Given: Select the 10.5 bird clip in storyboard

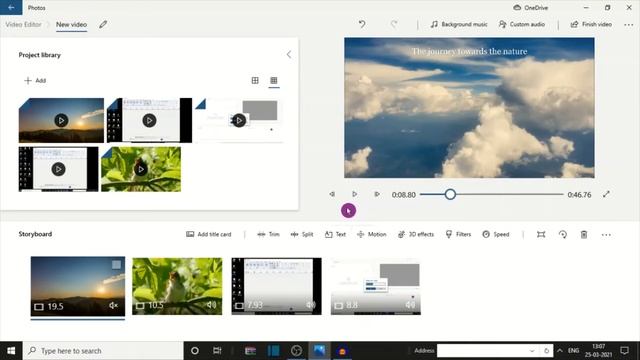Looking at the screenshot, I should [x=177, y=286].
